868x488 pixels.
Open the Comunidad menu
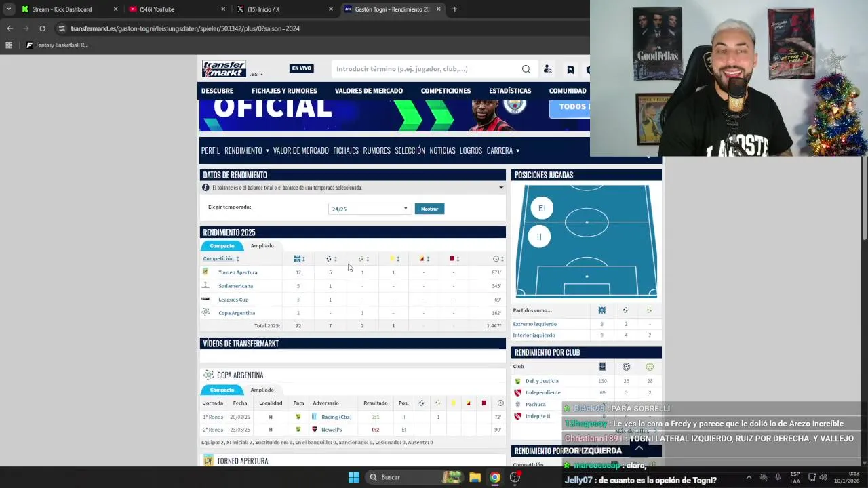(568, 91)
